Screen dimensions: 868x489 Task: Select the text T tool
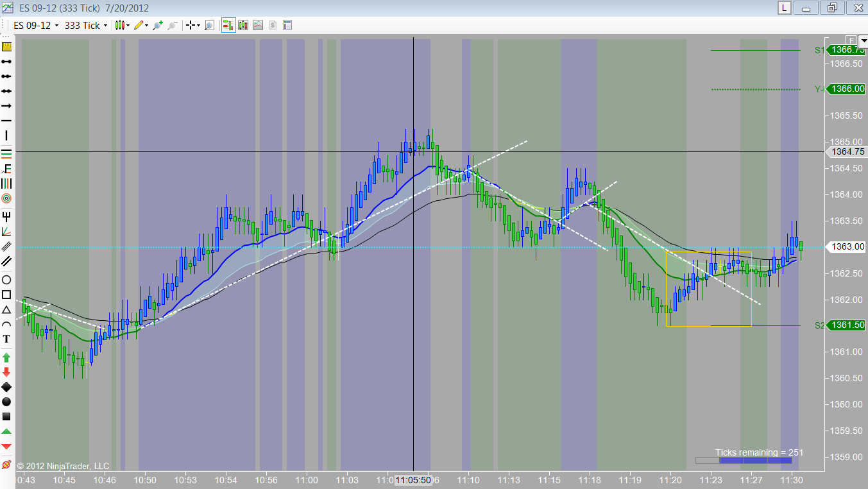pos(6,338)
